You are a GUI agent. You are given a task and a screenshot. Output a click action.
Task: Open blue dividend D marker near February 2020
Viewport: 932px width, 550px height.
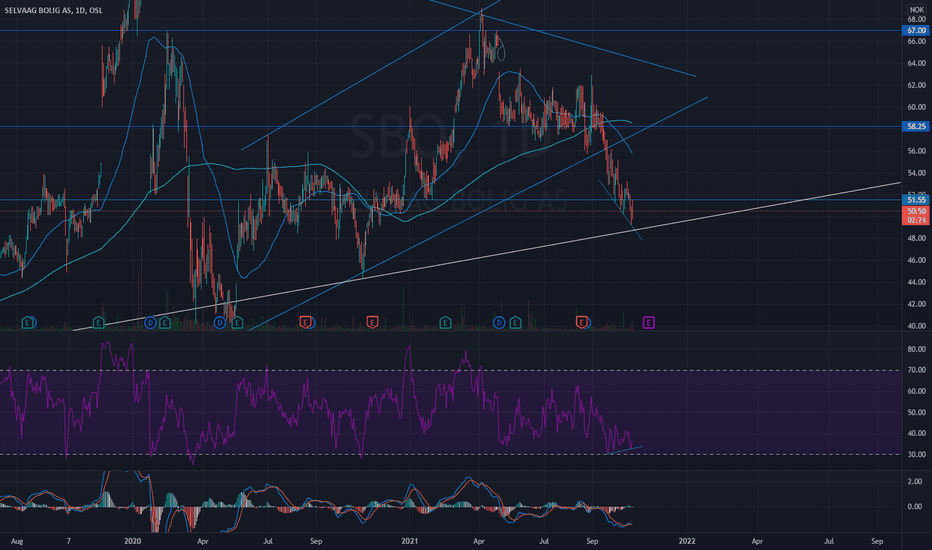[150, 323]
